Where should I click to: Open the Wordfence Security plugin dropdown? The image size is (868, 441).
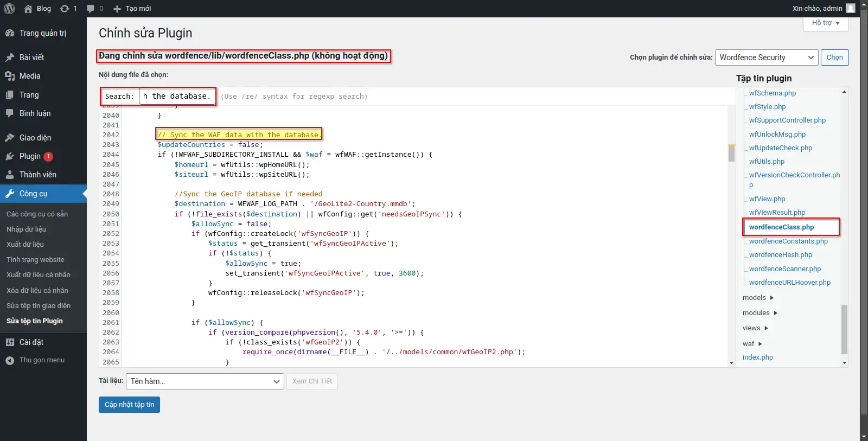tap(767, 57)
